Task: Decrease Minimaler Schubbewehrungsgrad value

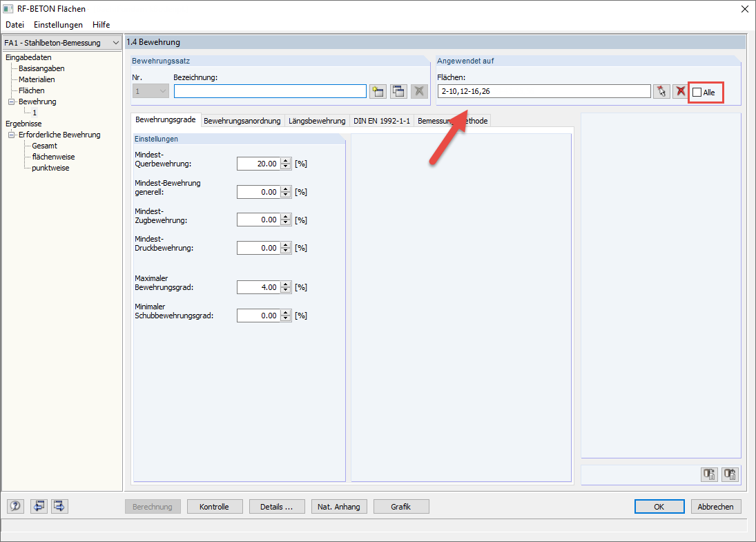Action: (x=286, y=319)
